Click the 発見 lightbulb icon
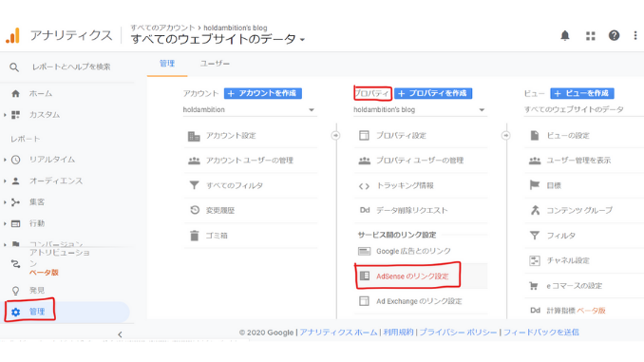644x362 pixels. pos(15,291)
